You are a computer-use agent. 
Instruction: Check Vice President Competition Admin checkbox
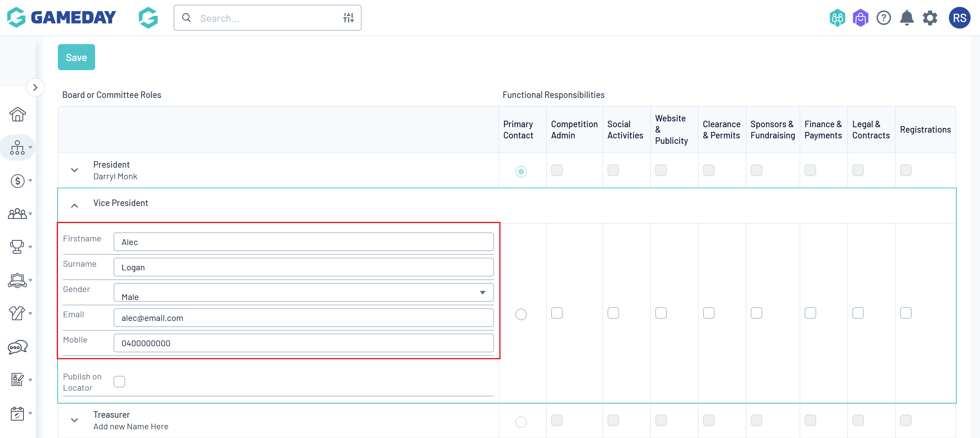[557, 313]
